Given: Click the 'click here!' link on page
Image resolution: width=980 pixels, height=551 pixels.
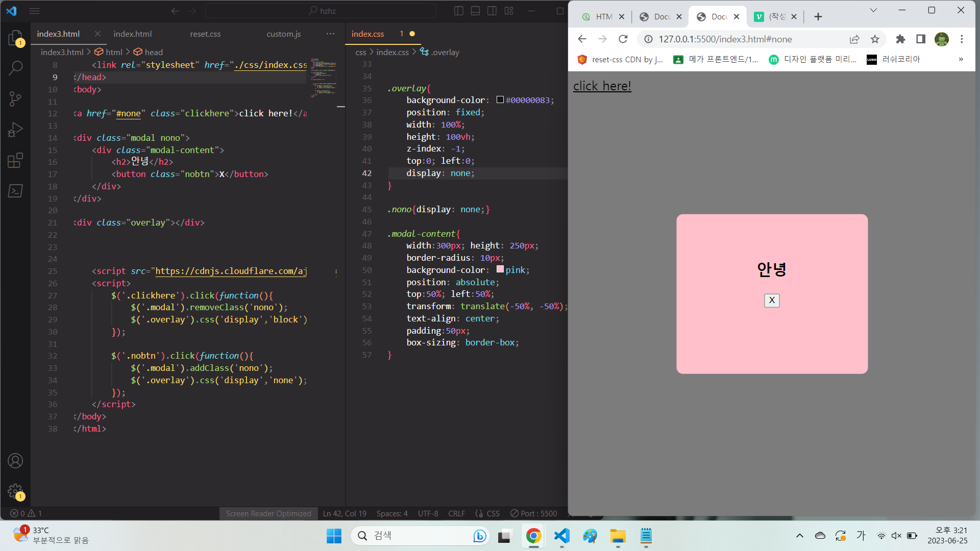Looking at the screenshot, I should pyautogui.click(x=602, y=86).
